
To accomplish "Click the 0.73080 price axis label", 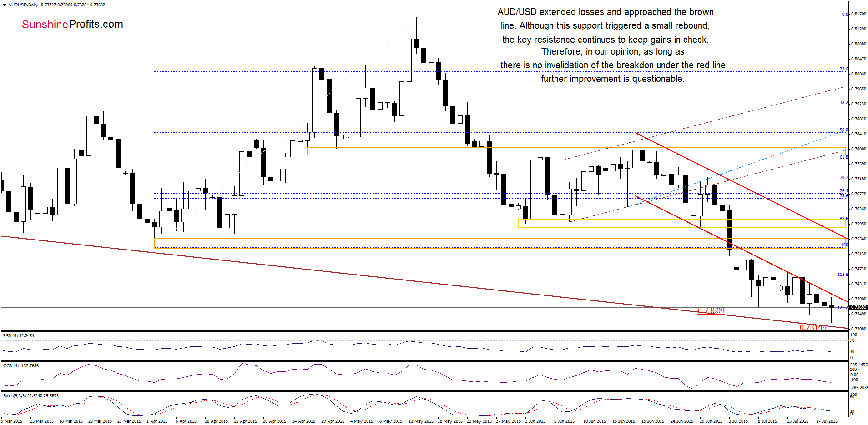I will coord(858,329).
